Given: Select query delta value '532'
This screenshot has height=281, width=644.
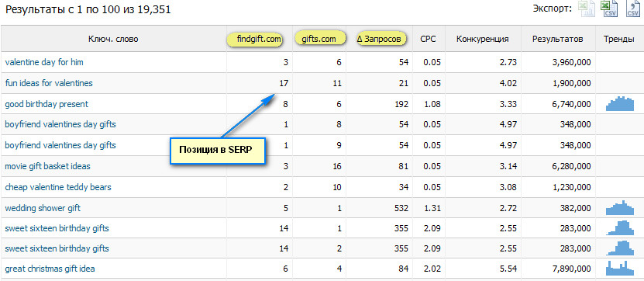Looking at the screenshot, I should (x=401, y=208).
